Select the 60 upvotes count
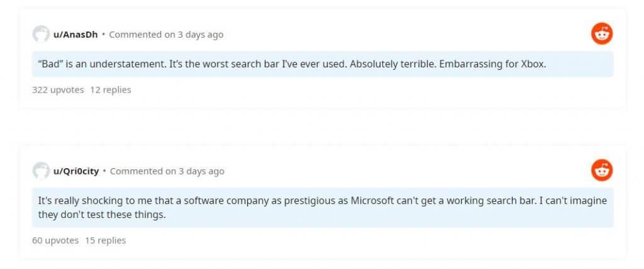644x269 pixels. (55, 240)
